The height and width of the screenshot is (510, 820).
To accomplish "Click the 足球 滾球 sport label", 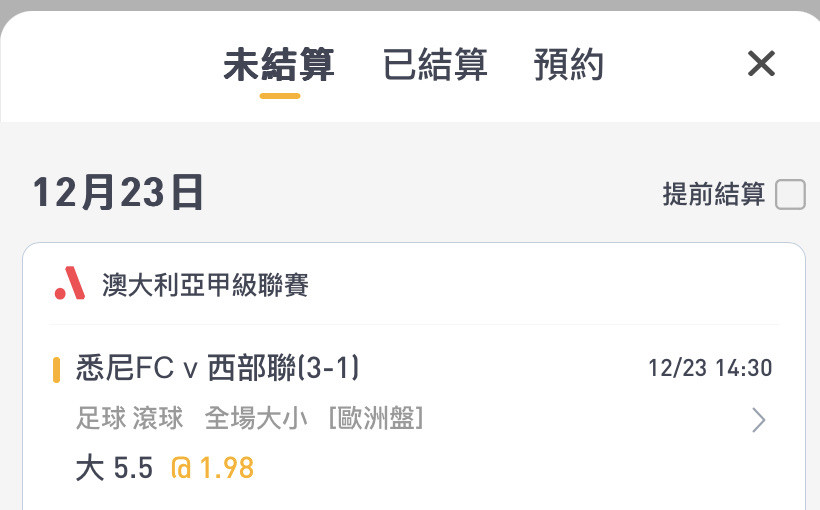I will [x=129, y=418].
